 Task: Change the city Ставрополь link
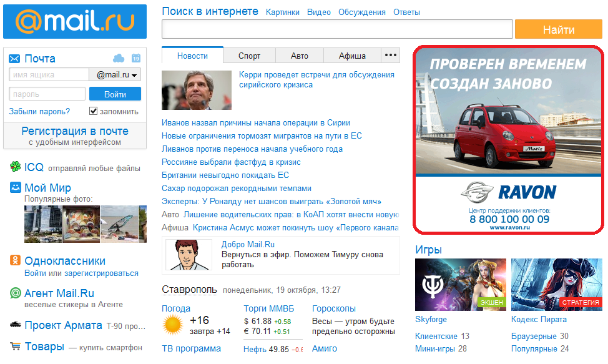pos(189,290)
